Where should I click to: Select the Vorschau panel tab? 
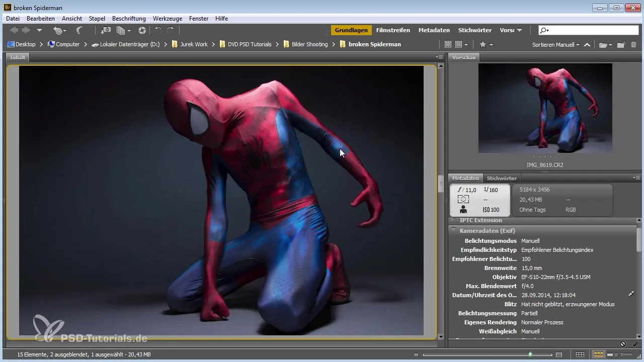464,57
